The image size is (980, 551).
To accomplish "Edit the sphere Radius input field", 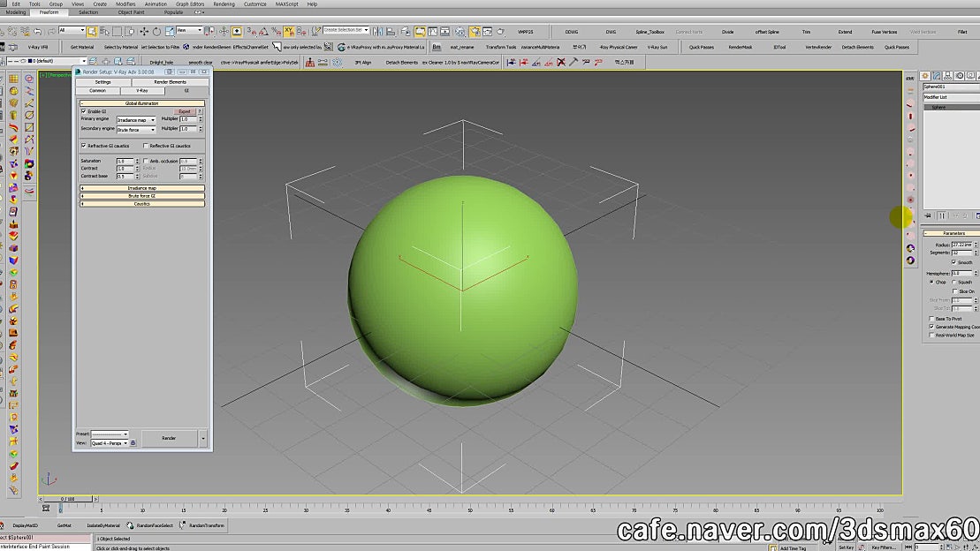I will pos(961,244).
